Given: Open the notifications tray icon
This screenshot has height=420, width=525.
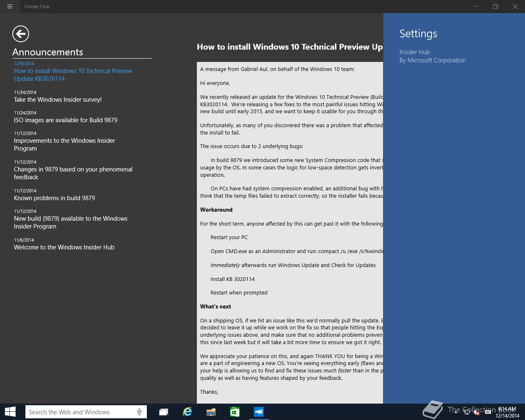Looking at the screenshot, I should click(488, 412).
